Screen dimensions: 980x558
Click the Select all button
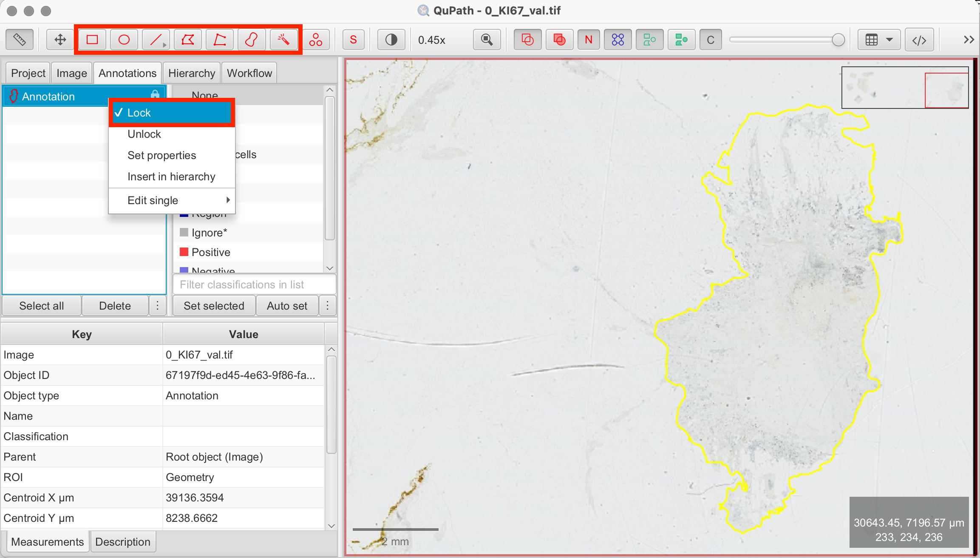pyautogui.click(x=41, y=306)
